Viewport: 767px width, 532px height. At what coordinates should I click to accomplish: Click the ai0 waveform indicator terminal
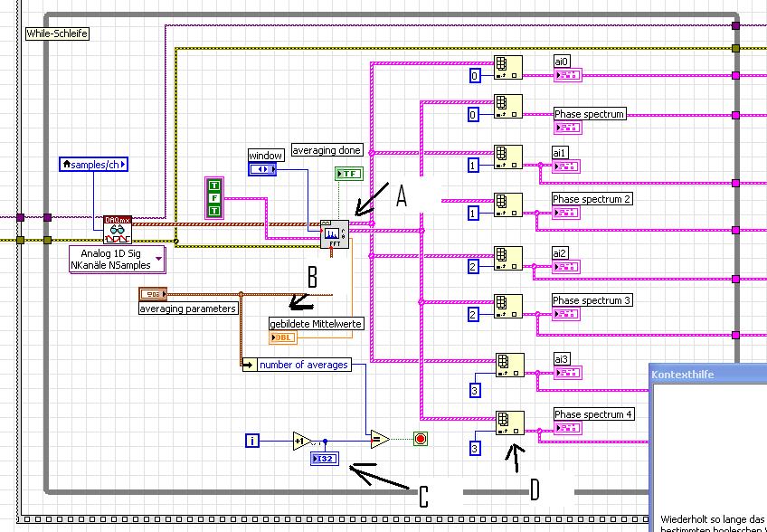pyautogui.click(x=567, y=75)
